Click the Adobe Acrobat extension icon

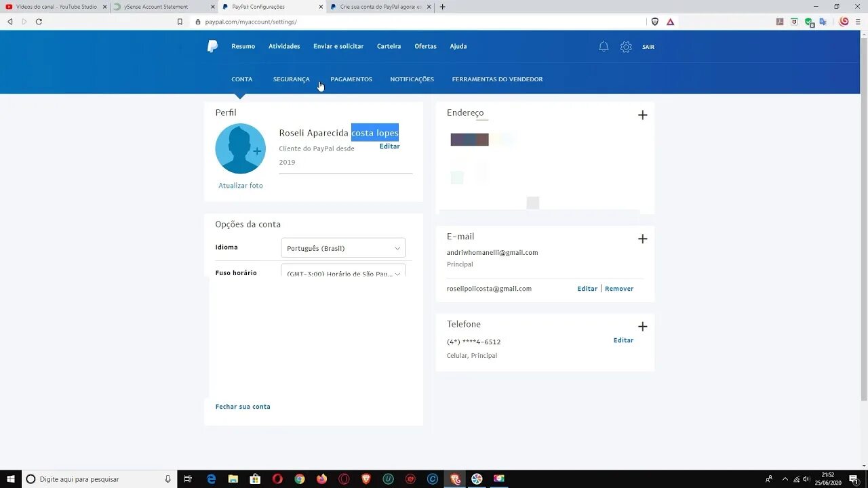pos(780,22)
